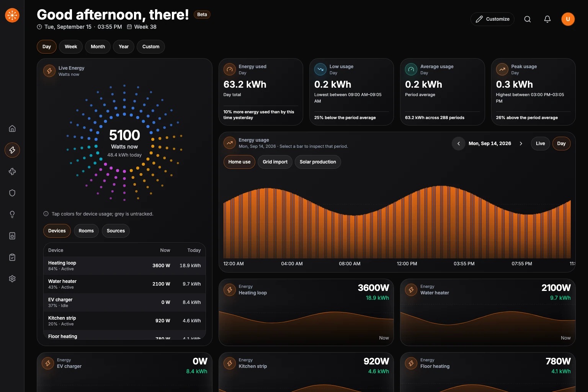Viewport: 588px width, 392px height.
Task: Click the Customize button
Action: [x=492, y=19]
